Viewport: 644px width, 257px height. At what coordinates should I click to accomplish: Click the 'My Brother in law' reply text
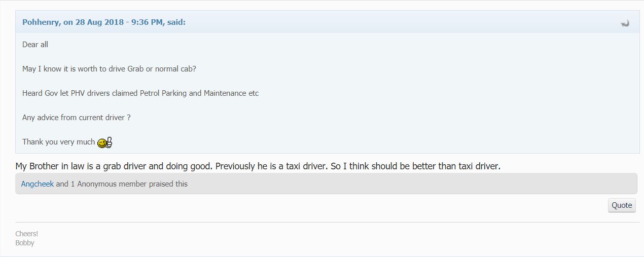point(258,166)
